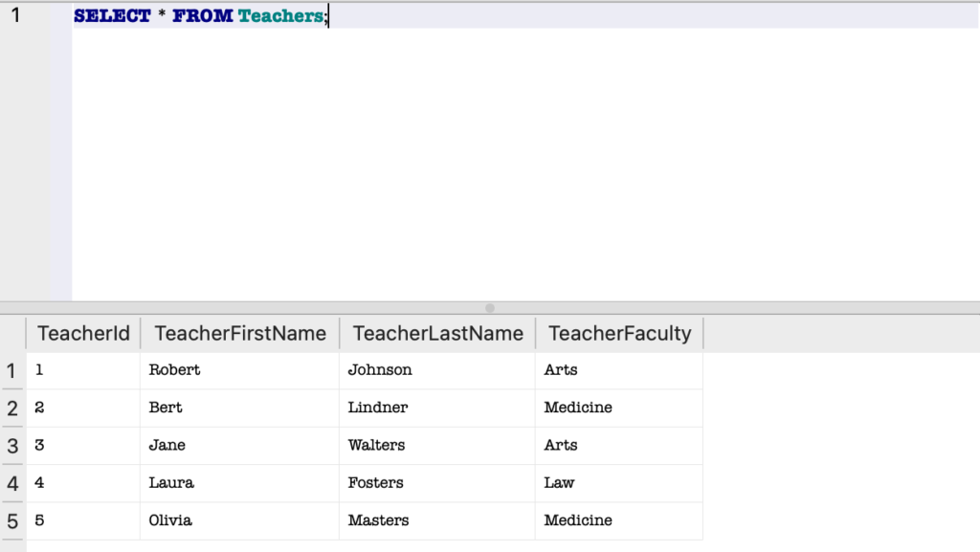Click the cell containing Masters

pos(376,520)
